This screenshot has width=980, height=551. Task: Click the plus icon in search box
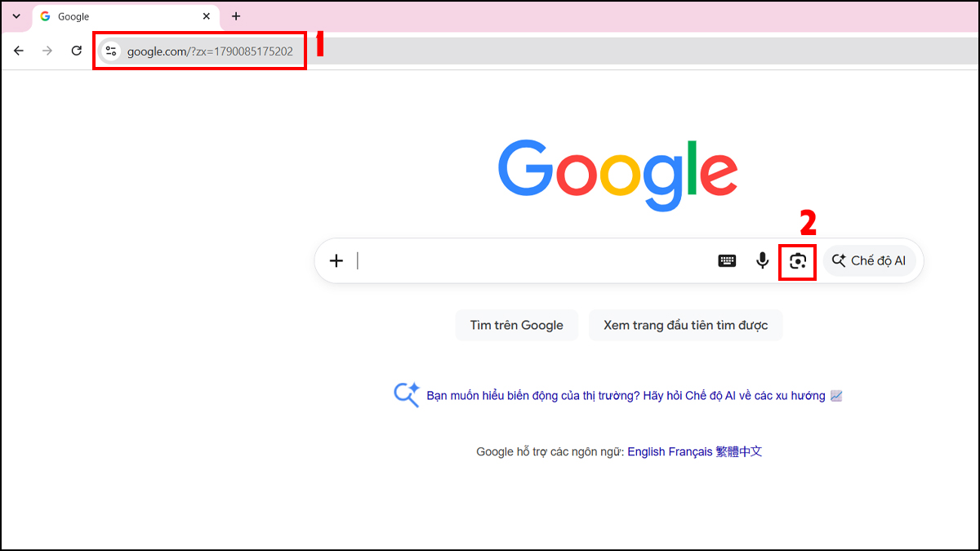point(336,261)
